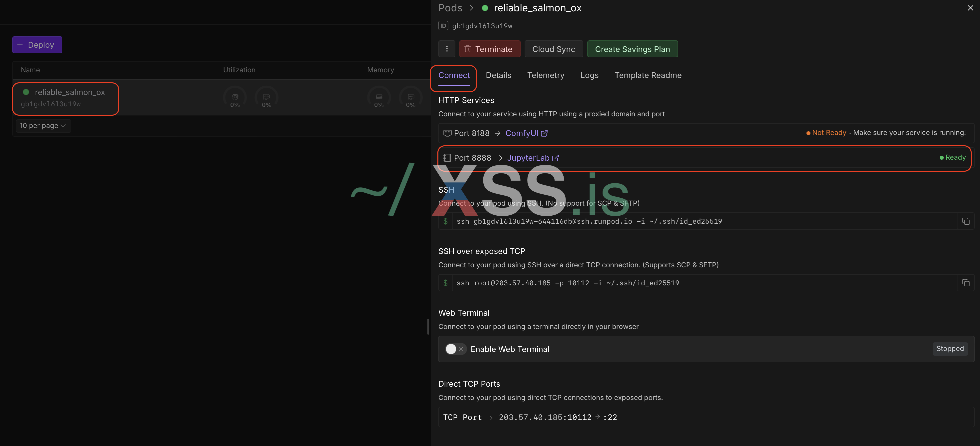Switch to the Logs tab
This screenshot has height=446, width=980.
589,75
